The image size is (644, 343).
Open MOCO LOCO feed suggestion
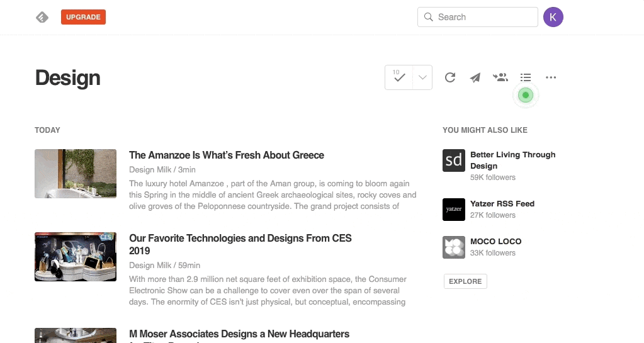click(x=495, y=242)
